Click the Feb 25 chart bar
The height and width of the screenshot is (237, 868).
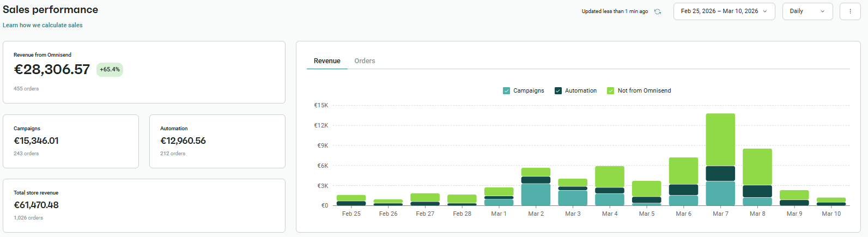351,200
